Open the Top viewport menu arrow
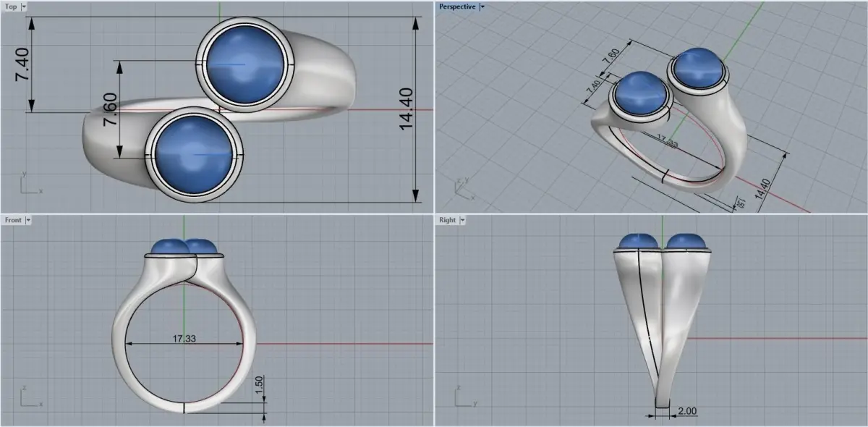The height and width of the screenshot is (427, 868). 24,6
